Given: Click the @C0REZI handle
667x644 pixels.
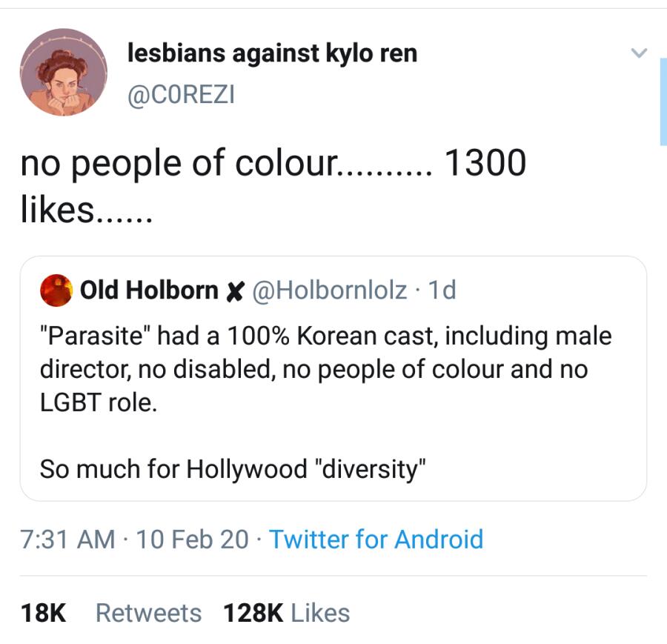Looking at the screenshot, I should (181, 96).
